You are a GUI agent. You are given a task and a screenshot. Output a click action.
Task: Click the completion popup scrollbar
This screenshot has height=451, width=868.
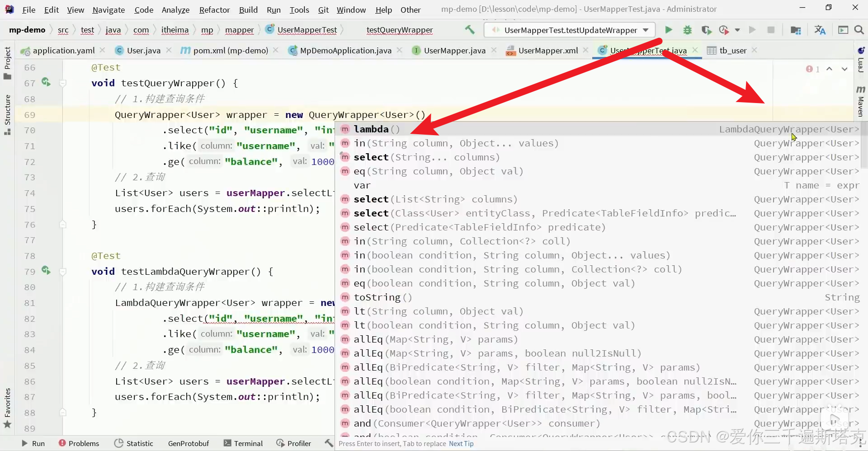click(x=864, y=145)
